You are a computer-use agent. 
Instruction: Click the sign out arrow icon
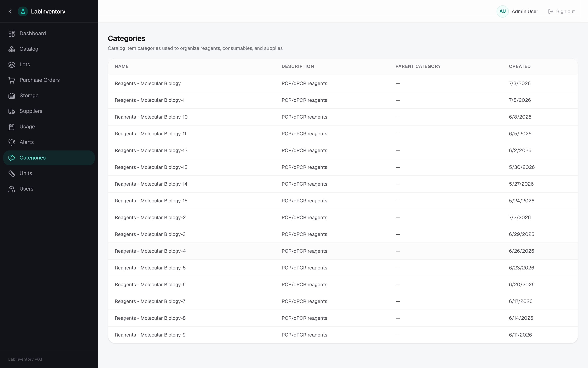point(551,11)
